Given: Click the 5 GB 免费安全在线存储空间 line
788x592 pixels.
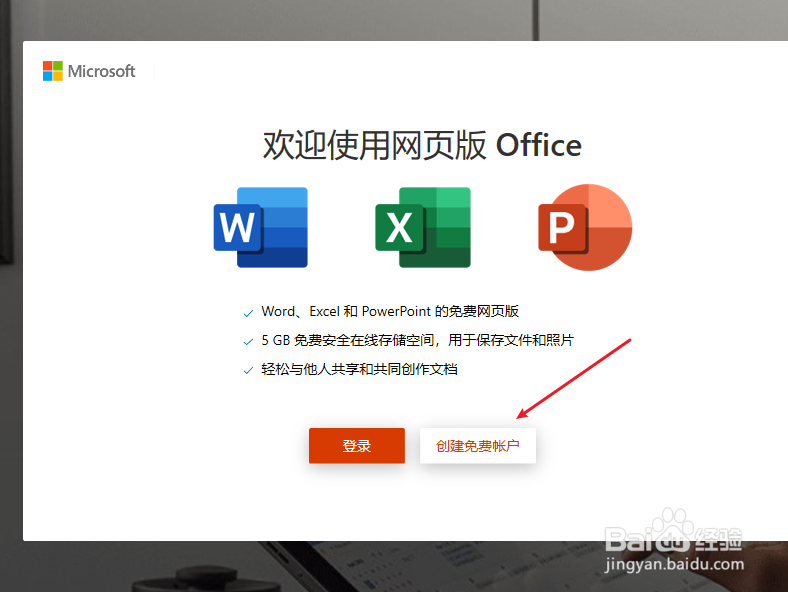Looking at the screenshot, I should pos(417,340).
